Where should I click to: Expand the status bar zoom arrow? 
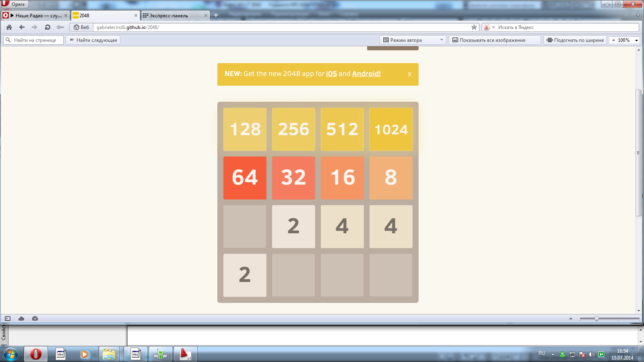570,319
